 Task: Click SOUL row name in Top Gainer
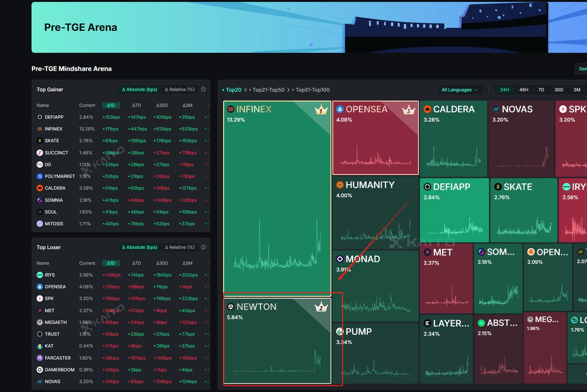tap(51, 212)
